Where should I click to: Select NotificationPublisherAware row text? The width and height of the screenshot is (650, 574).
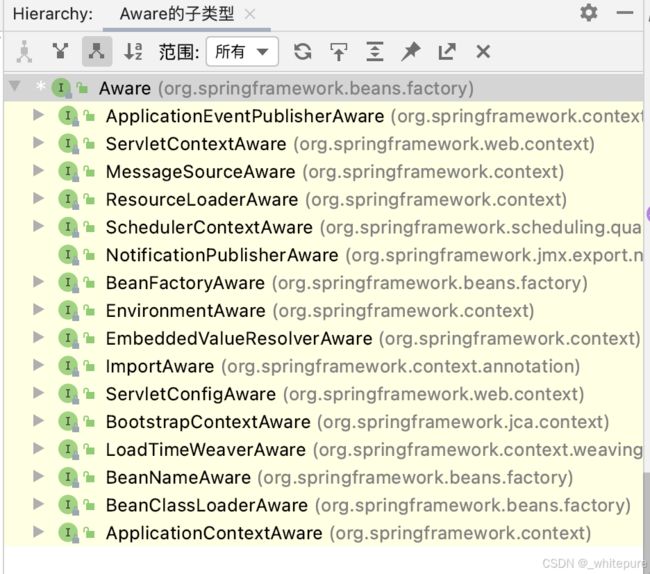click(x=222, y=255)
